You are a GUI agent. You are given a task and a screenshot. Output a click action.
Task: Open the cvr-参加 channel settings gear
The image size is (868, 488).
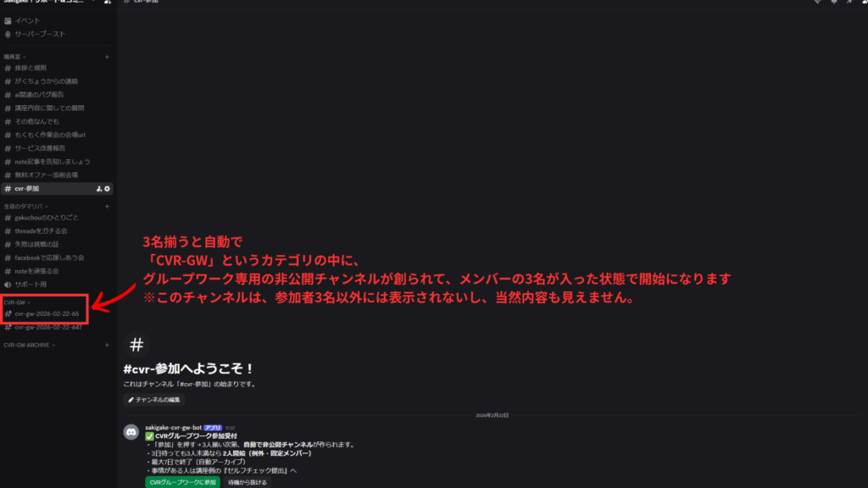107,189
